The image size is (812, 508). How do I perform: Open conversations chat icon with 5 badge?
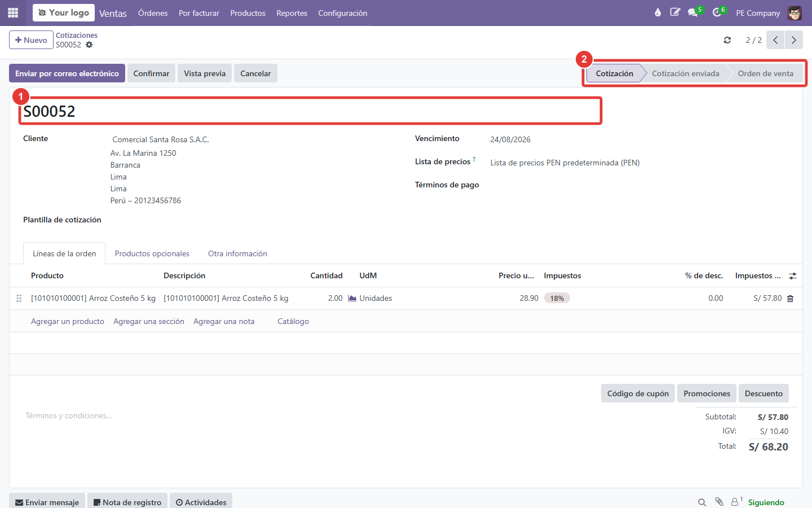(692, 12)
